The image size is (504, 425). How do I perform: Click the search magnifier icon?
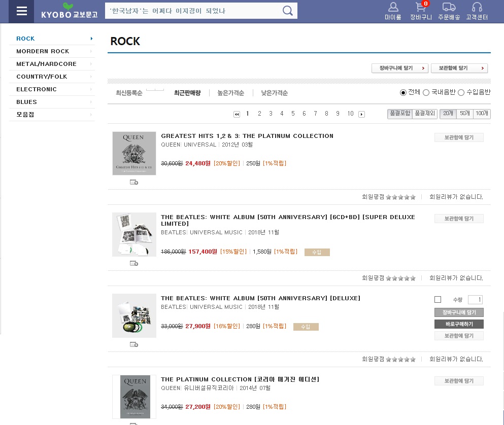[288, 11]
